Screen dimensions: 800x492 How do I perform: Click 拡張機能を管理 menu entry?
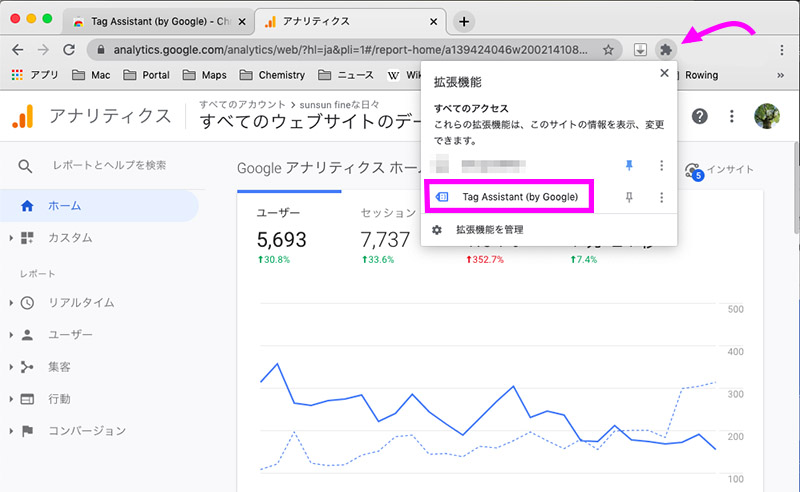pos(490,230)
